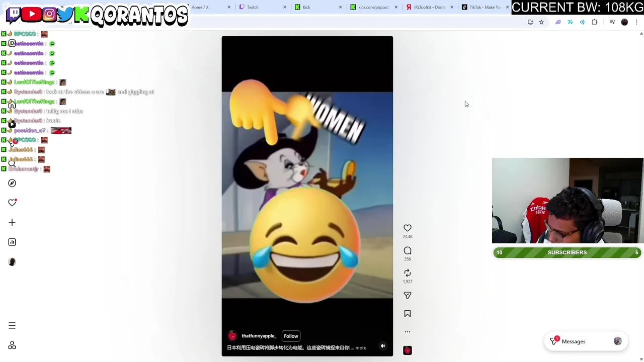Switch to the TikTok browser tab
Viewport: 644px width, 362px height.
point(485,7)
